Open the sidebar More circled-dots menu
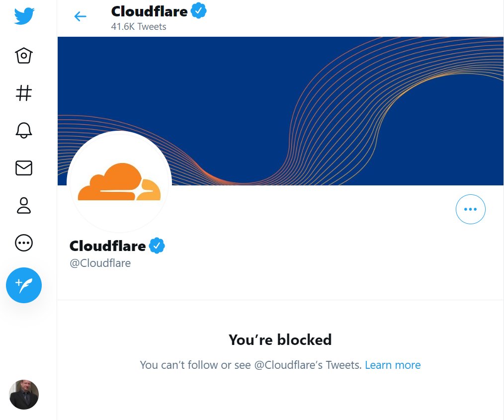 click(x=24, y=243)
